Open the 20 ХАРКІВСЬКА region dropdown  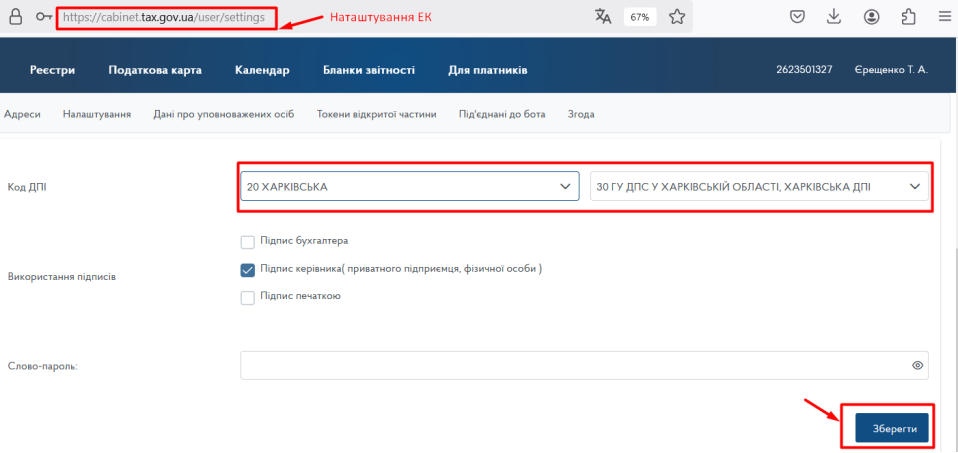pos(409,187)
